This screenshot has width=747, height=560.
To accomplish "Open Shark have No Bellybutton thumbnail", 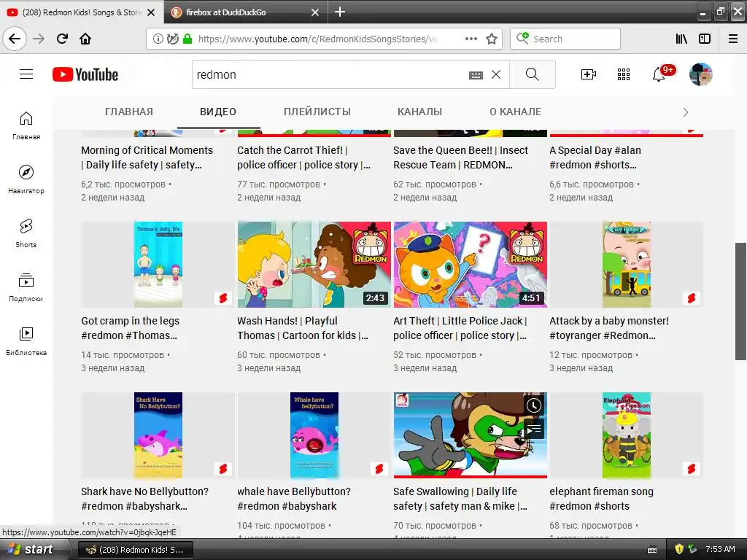I will pyautogui.click(x=158, y=435).
